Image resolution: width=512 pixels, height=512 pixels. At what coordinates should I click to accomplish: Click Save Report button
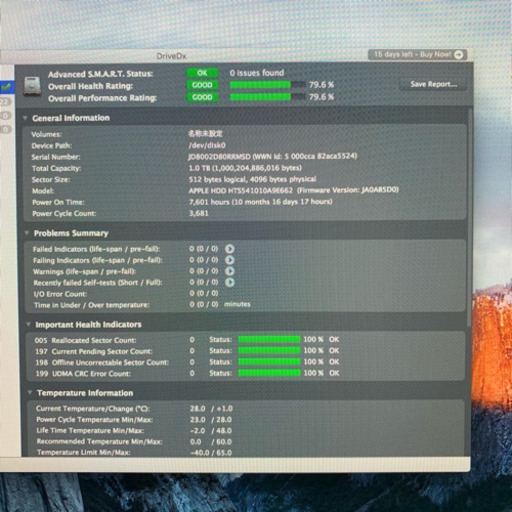tap(433, 84)
